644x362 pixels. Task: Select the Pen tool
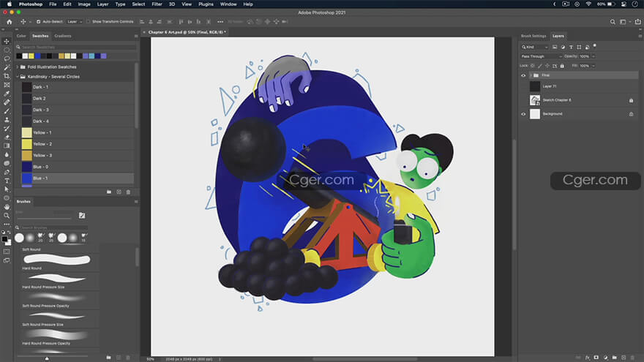point(7,172)
